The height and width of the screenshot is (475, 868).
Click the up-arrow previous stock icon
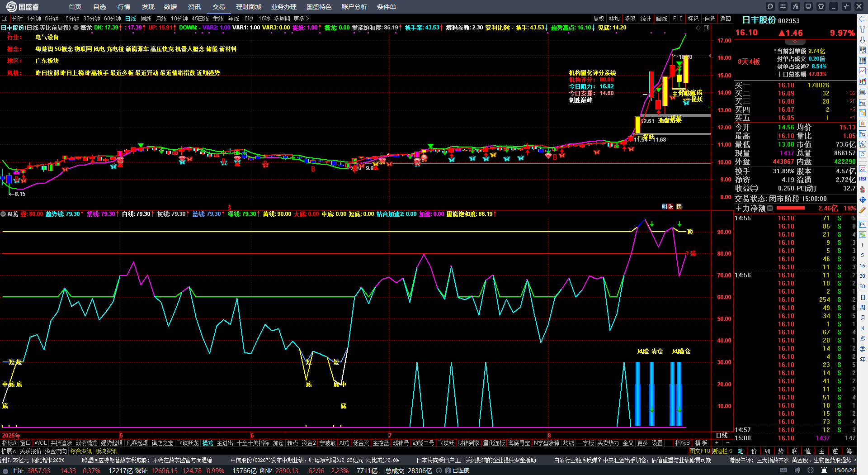point(863,29)
